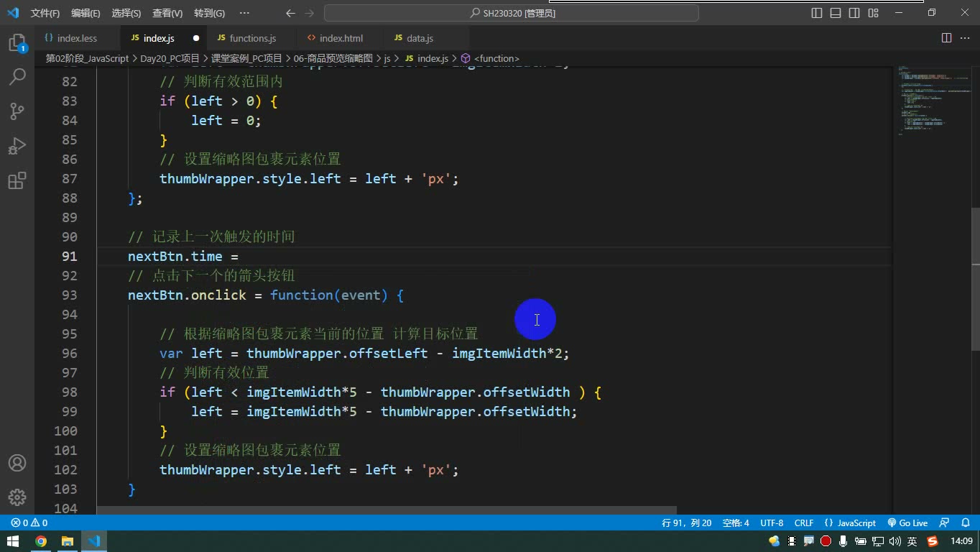Open the Search view in the activity bar
The width and height of the screenshot is (980, 552).
(x=17, y=76)
